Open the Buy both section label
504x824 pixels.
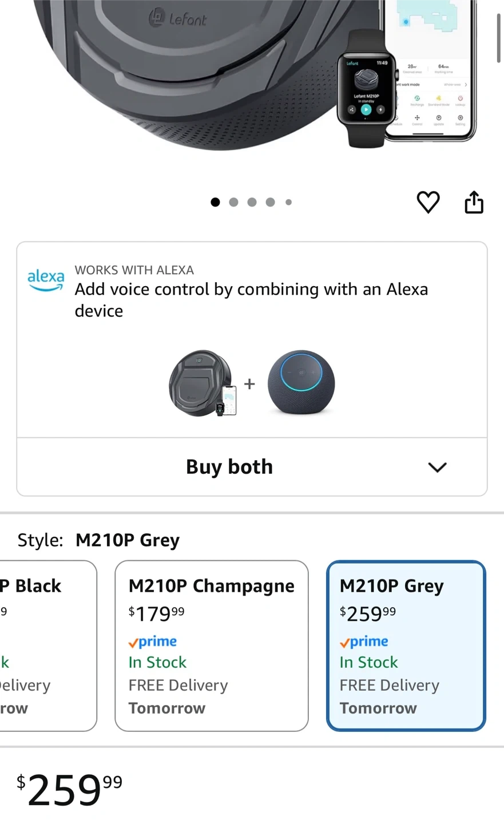pyautogui.click(x=229, y=467)
